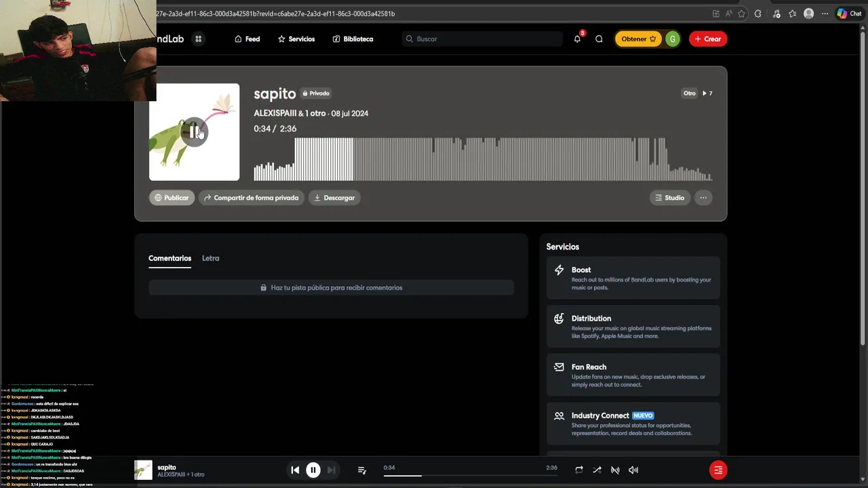
Task: Open browser read aloud icon
Action: click(729, 14)
